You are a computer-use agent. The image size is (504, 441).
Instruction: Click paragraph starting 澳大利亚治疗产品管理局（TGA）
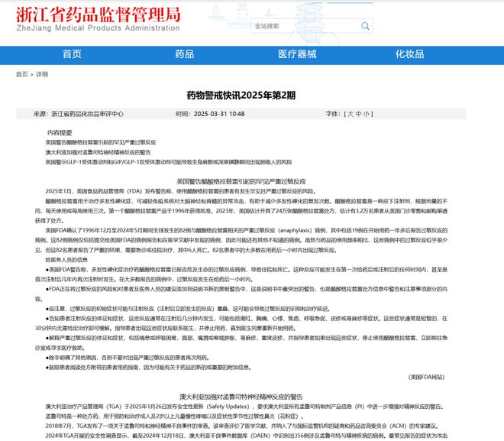point(245,407)
